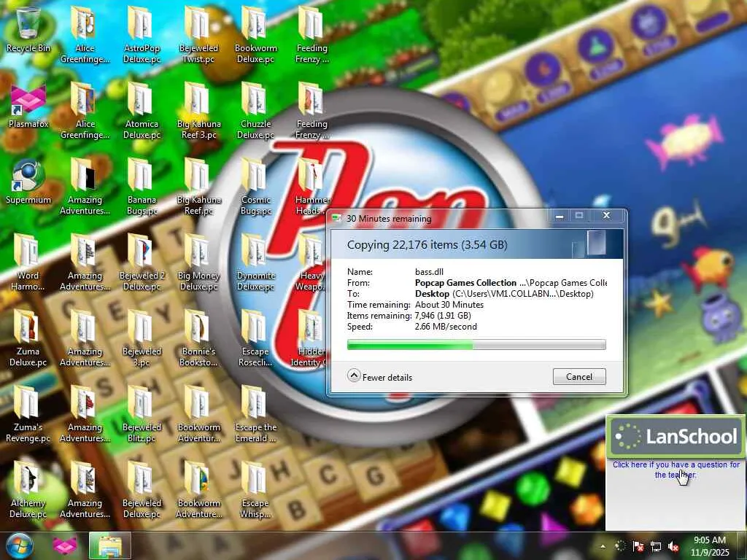Viewport: 747px width, 560px height.
Task: Select the Plasmafox desktop shortcut
Action: [x=28, y=106]
